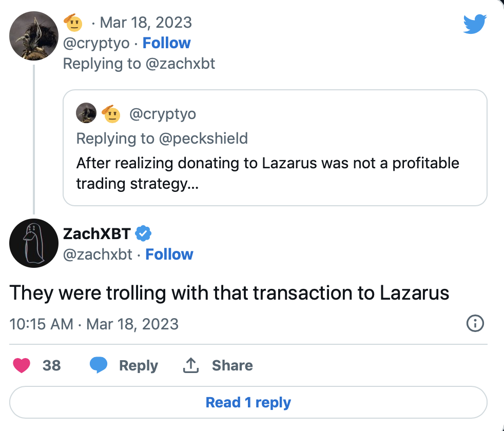Image resolution: width=504 pixels, height=431 pixels.
Task: Click the blue reply speech bubble icon
Action: point(99,365)
